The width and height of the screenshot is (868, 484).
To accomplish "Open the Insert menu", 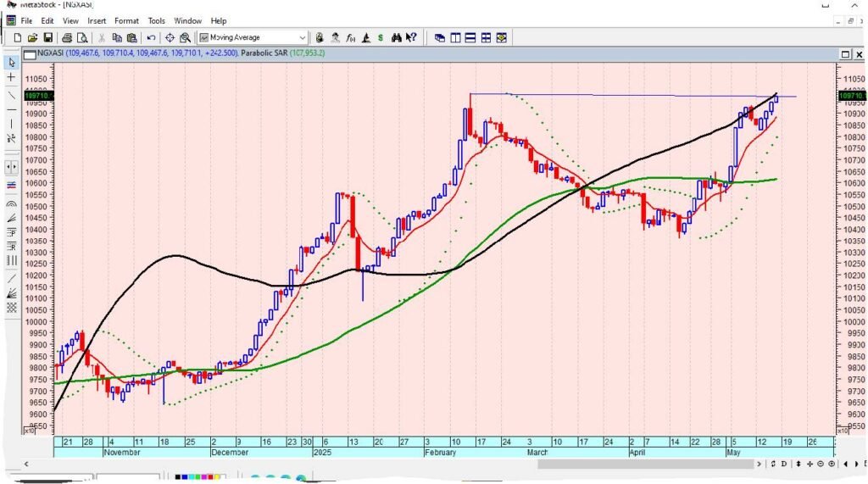I will coord(97,20).
